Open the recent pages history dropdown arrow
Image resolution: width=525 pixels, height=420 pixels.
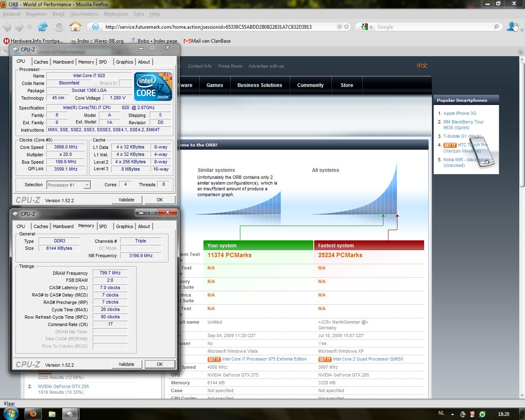point(30,27)
